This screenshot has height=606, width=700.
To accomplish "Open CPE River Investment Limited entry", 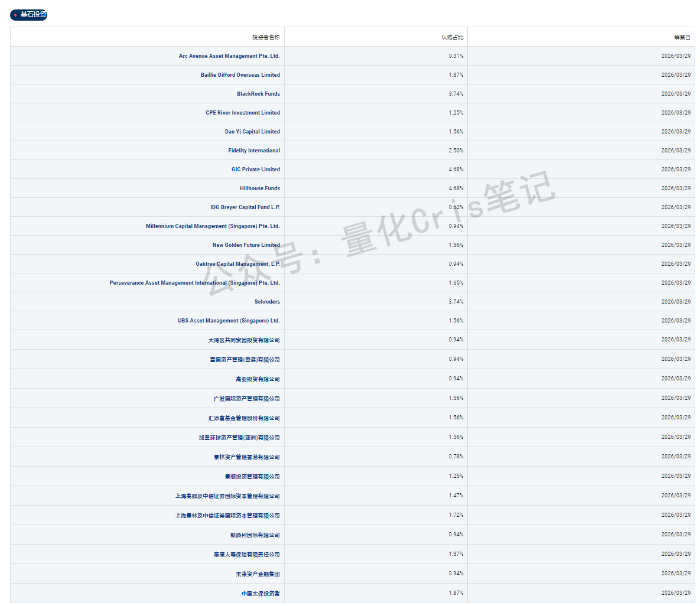I will (243, 113).
